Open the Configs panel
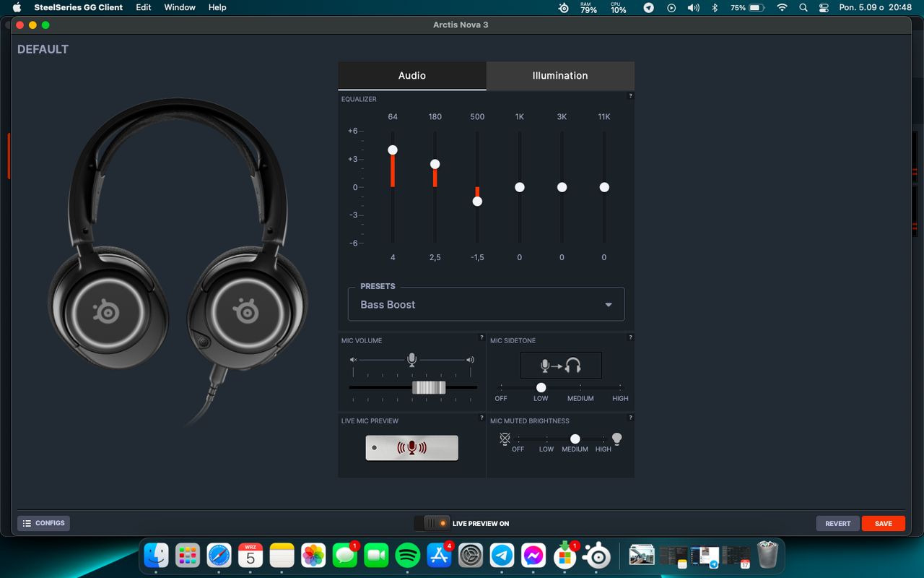Viewport: 924px width, 578px height. [x=43, y=523]
